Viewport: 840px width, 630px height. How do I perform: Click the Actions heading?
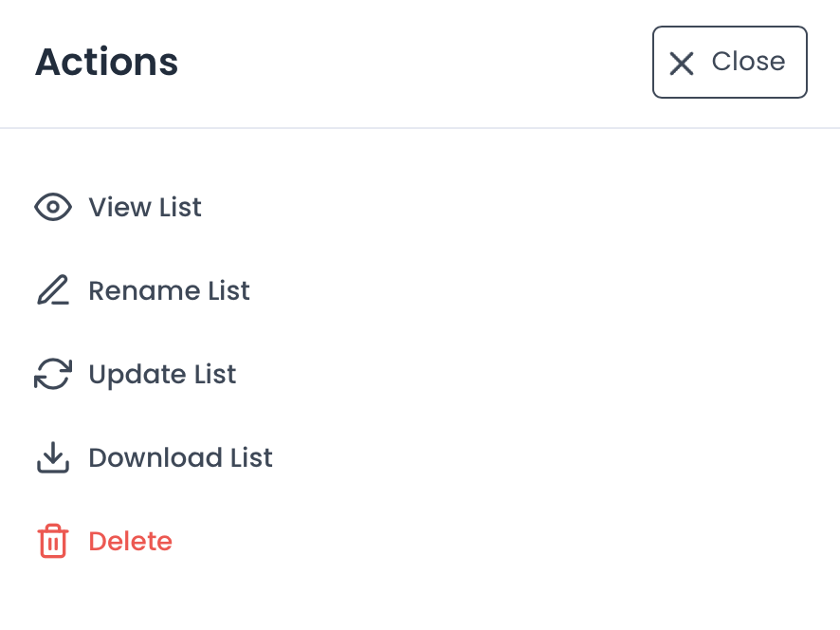(106, 62)
